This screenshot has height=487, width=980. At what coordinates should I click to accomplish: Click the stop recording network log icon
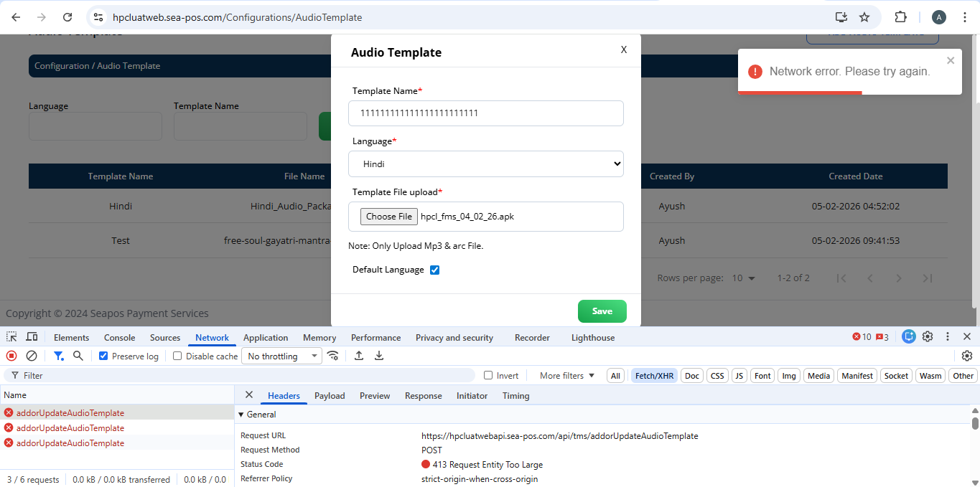pos(11,356)
